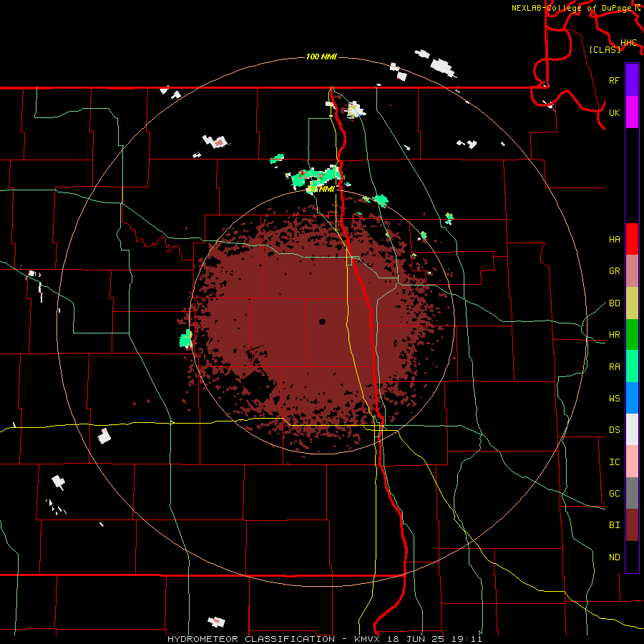
Task: Select the red HA hail color swatch
Action: pos(632,239)
